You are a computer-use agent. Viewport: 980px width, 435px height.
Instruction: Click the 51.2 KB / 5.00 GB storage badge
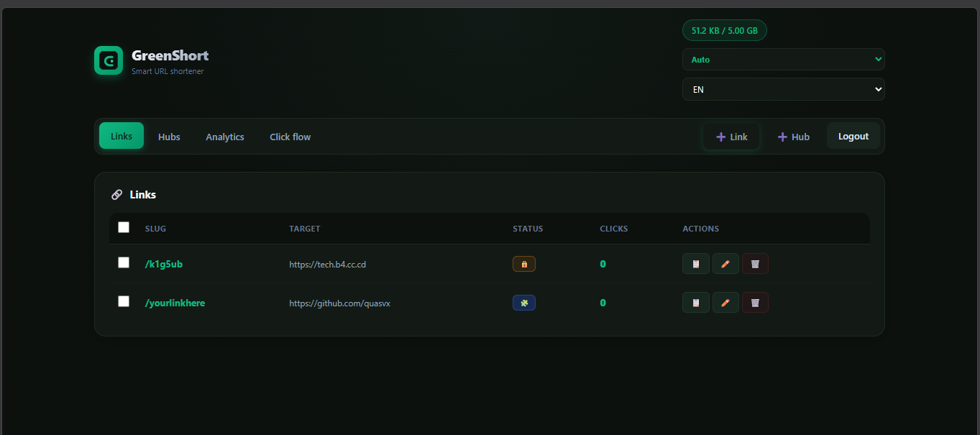coord(725,31)
